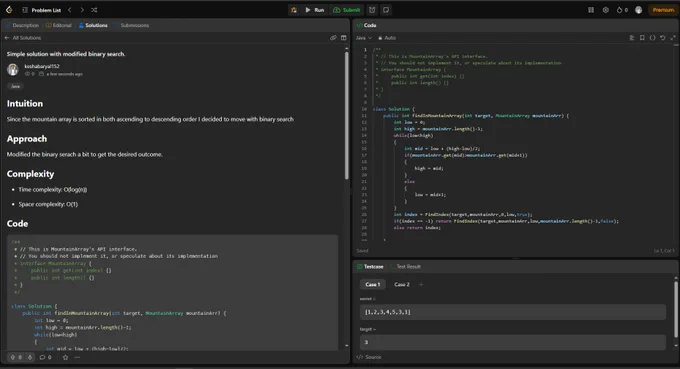
Task: Click the Approach heading
Action: 26,139
